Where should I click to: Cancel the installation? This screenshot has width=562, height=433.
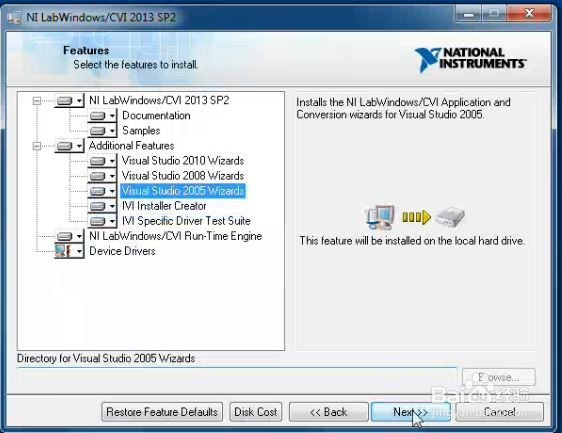[x=500, y=412]
